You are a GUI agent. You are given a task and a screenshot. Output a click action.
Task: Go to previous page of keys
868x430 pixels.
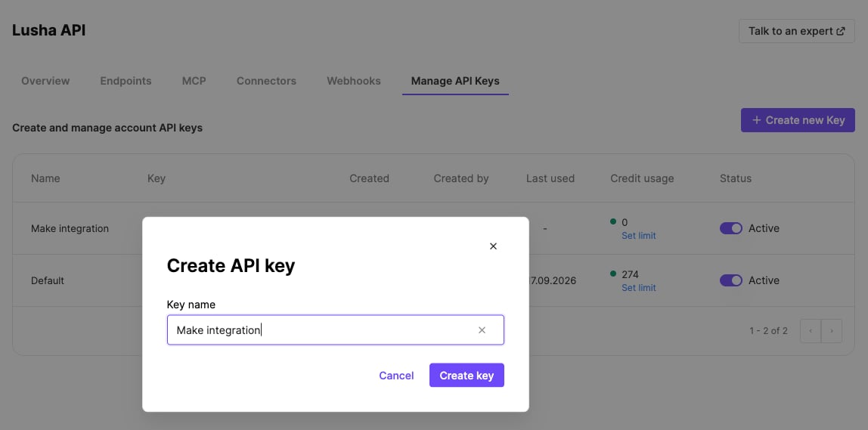point(811,331)
